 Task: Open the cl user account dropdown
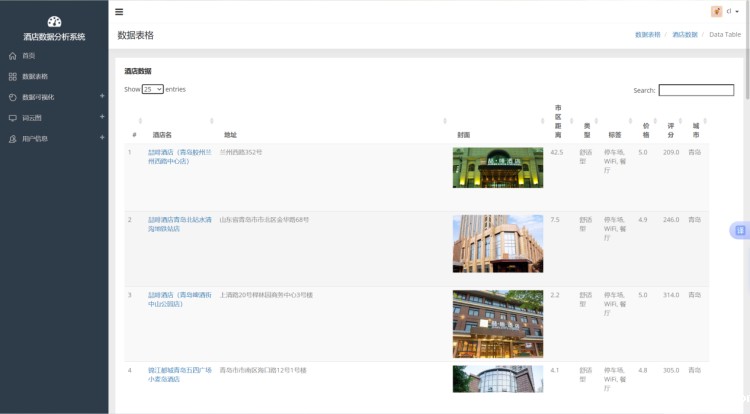click(x=732, y=12)
